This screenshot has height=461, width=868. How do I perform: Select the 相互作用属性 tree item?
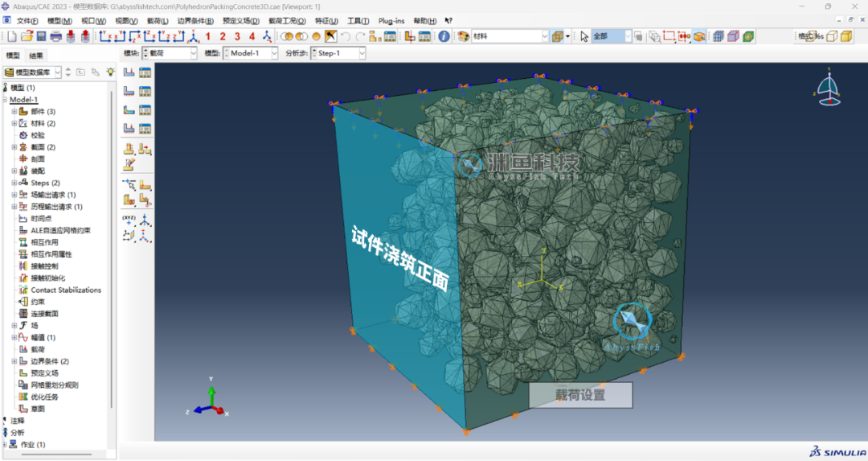pos(51,254)
